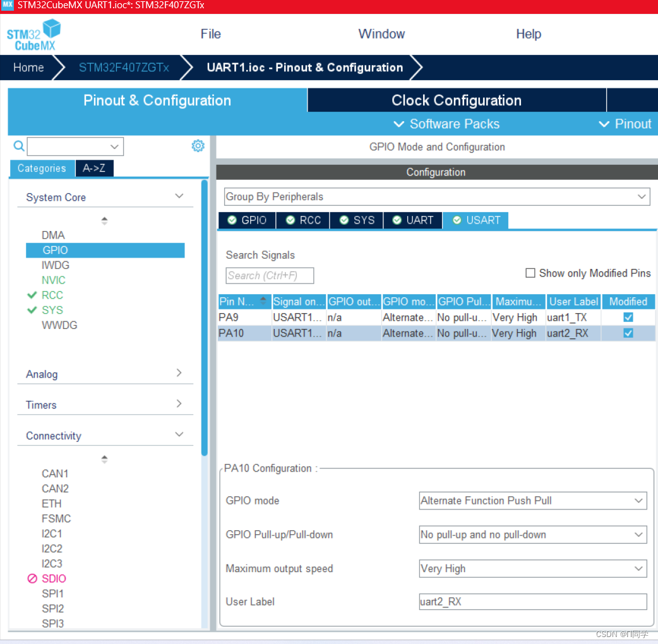The height and width of the screenshot is (644, 658).
Task: Click the User Label column header
Action: pos(573,302)
